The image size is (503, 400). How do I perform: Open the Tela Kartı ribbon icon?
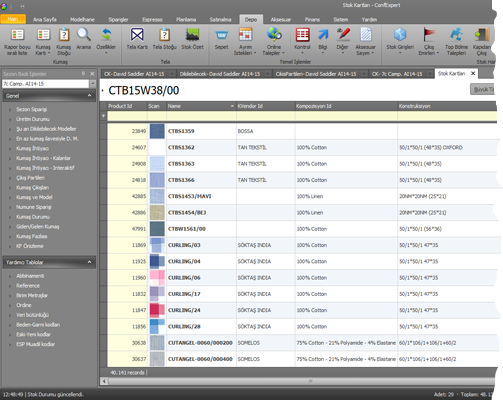(137, 35)
